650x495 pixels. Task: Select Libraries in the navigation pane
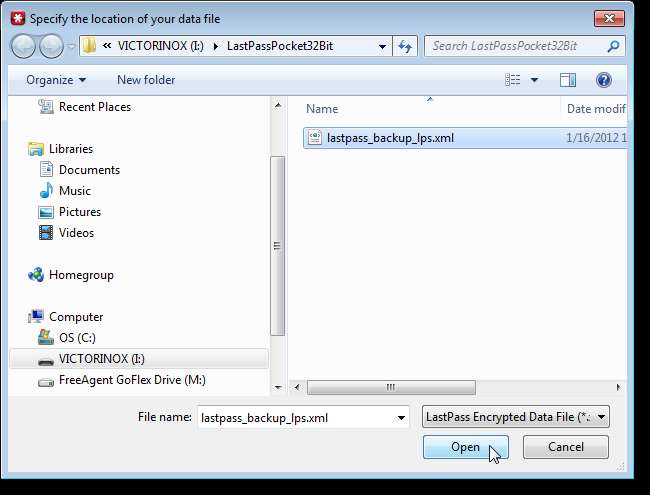coord(70,148)
